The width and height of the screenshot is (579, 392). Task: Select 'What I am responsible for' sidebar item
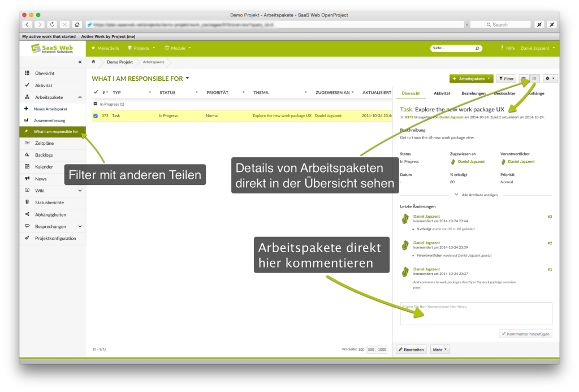[x=53, y=132]
